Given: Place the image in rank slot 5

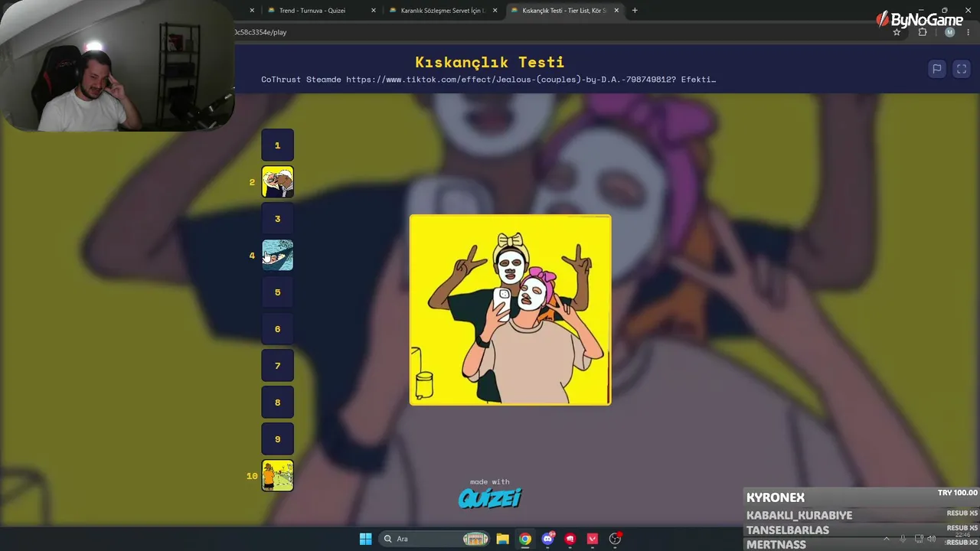Looking at the screenshot, I should click(x=277, y=292).
